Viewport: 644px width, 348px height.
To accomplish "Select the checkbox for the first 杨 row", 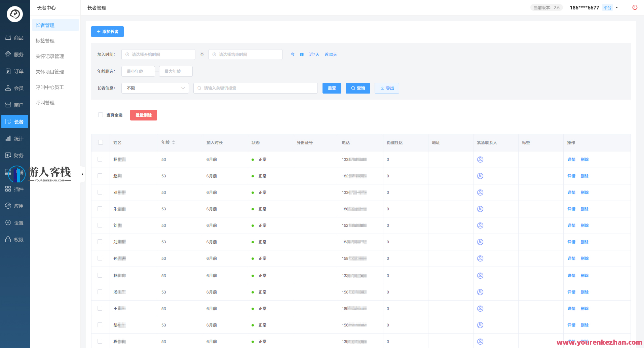I will point(100,159).
